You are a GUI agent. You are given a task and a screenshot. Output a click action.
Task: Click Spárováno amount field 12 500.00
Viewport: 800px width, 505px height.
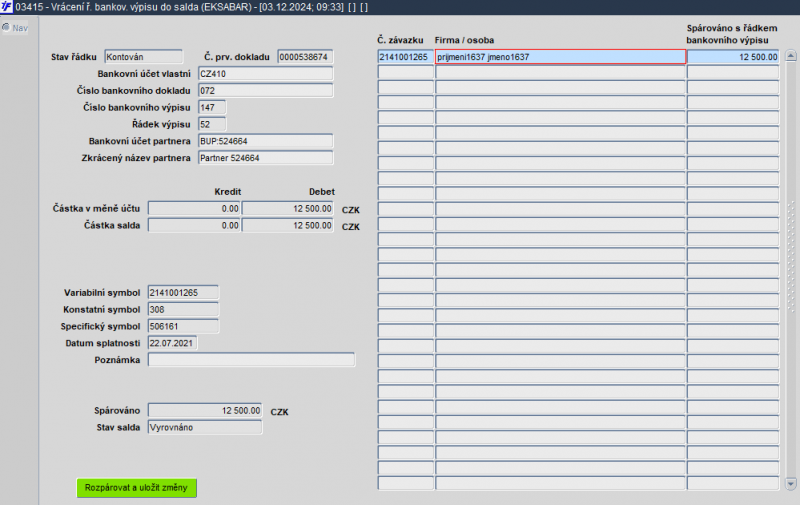click(x=205, y=410)
